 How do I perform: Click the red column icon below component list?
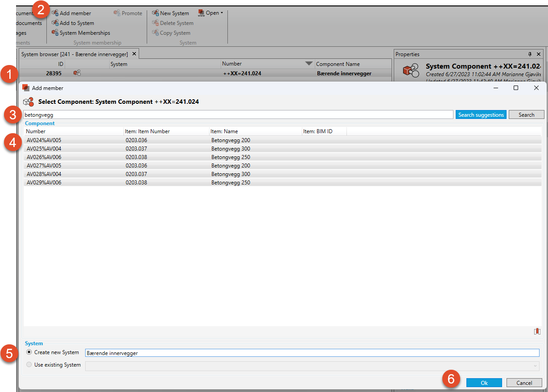pos(537,331)
